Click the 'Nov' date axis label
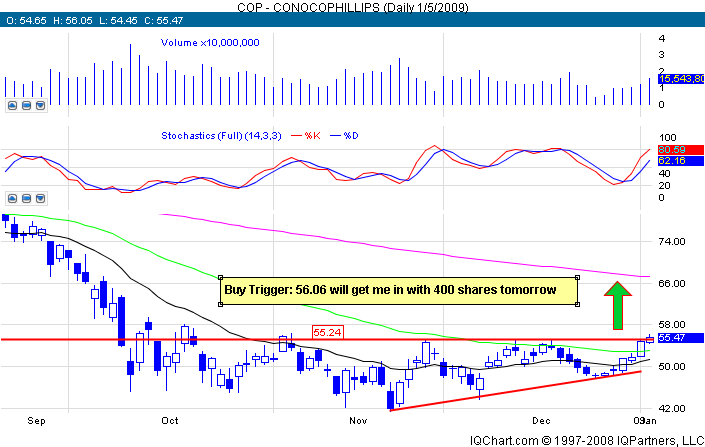This screenshot has width=705, height=447. [x=358, y=421]
